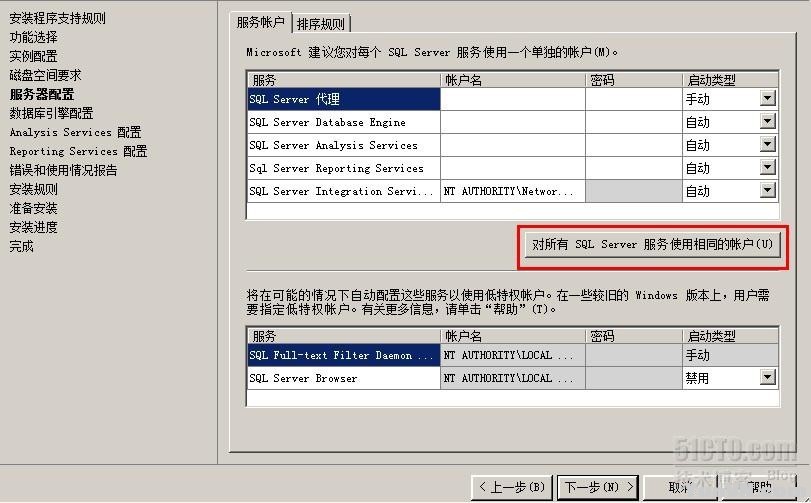Click the 取消 button

coord(680,487)
